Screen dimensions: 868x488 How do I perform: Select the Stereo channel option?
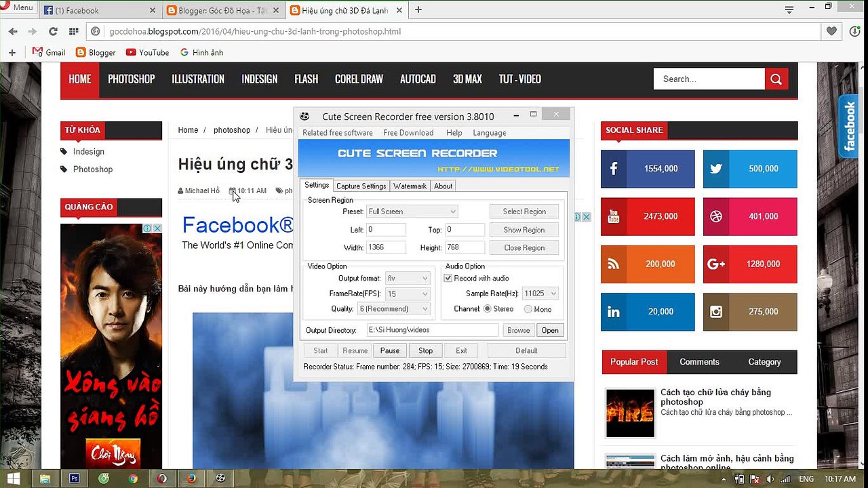487,309
